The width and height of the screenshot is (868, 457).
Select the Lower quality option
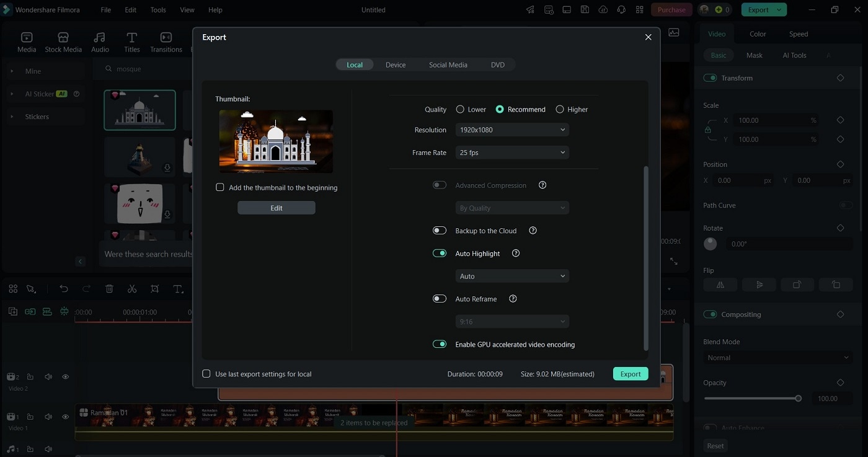460,109
